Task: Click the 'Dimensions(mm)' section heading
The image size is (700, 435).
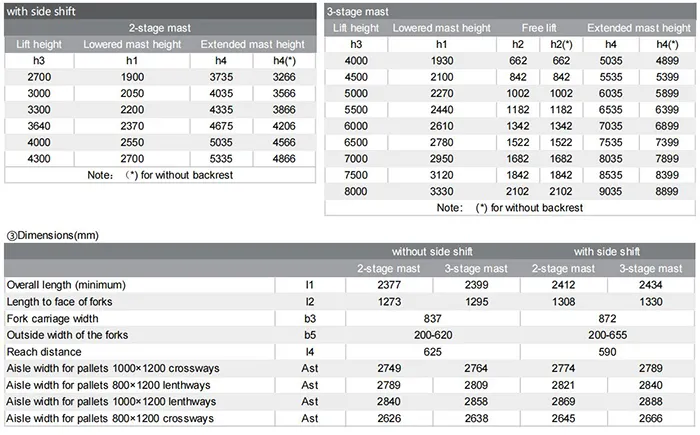Action: coord(50,234)
